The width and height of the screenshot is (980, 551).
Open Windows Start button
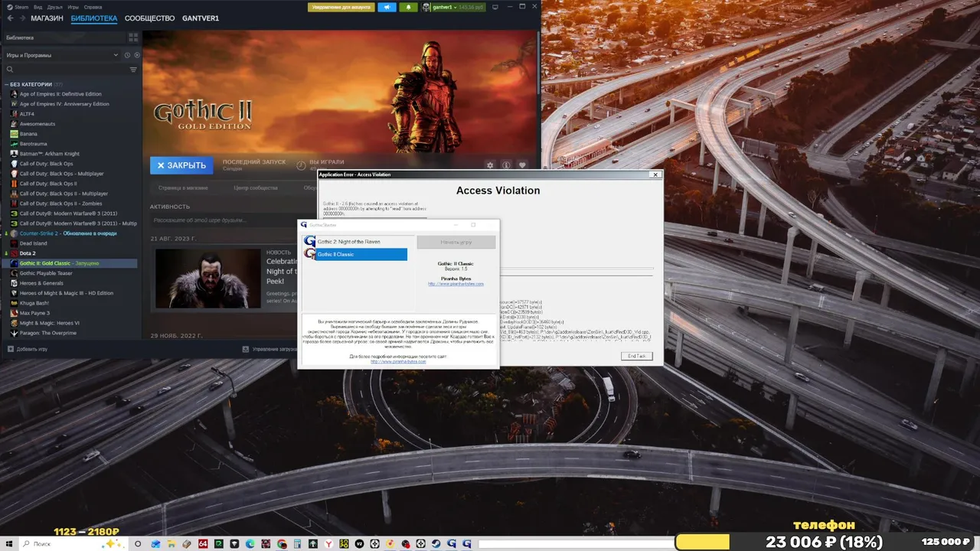(x=9, y=544)
